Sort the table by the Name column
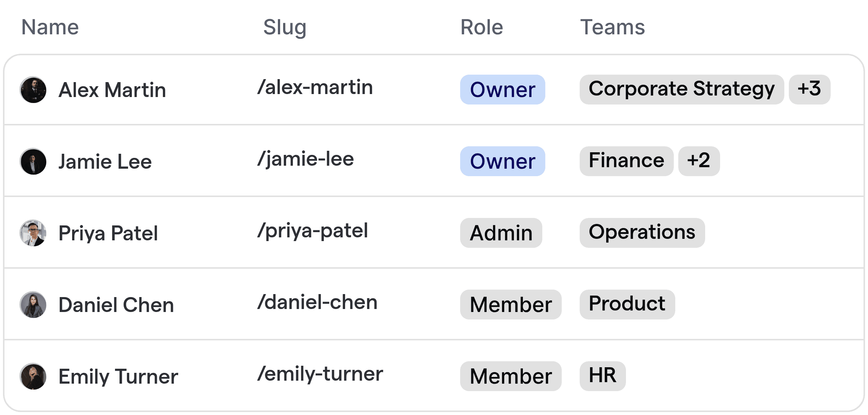The height and width of the screenshot is (415, 868). coord(50,26)
